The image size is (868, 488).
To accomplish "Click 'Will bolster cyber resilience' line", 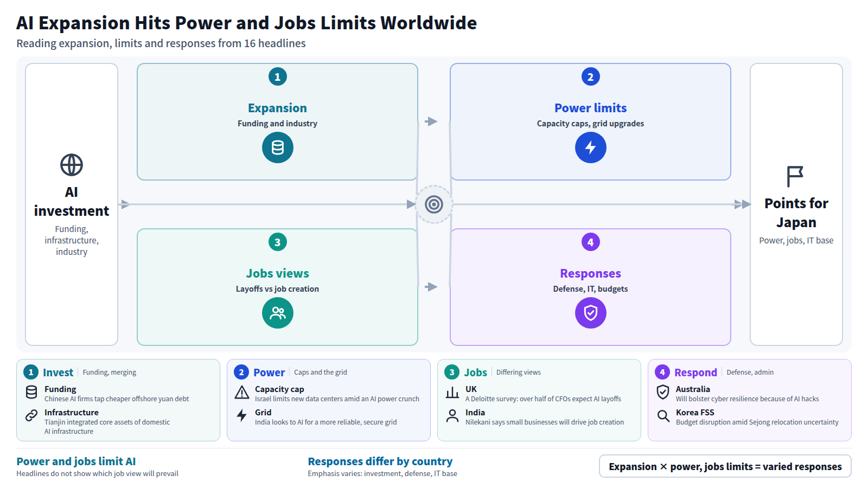I will (748, 399).
